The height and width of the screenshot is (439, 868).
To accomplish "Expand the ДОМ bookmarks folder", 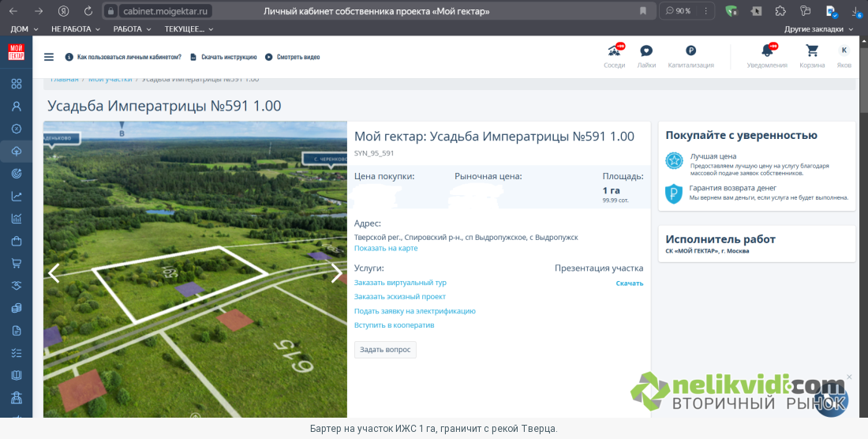I will coord(24,28).
